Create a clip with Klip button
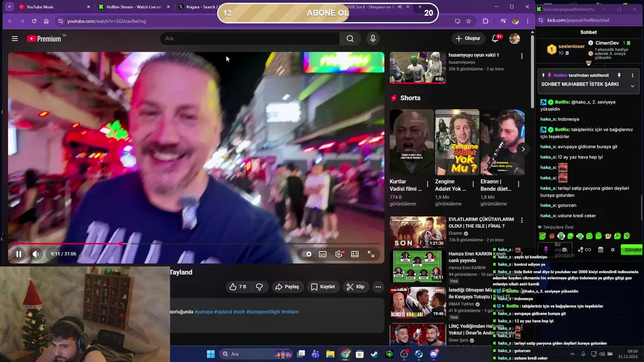 coord(355,287)
